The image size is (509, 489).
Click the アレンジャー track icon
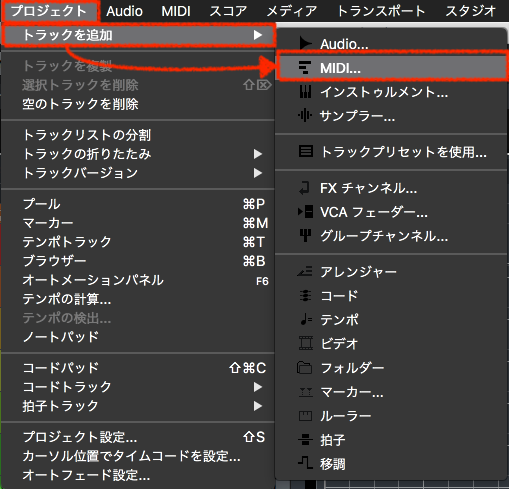pyautogui.click(x=305, y=272)
